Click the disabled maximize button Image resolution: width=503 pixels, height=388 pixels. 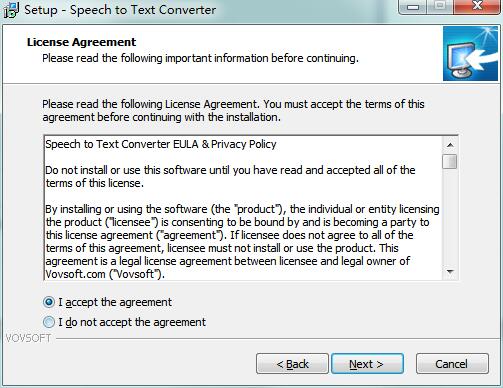440,7
